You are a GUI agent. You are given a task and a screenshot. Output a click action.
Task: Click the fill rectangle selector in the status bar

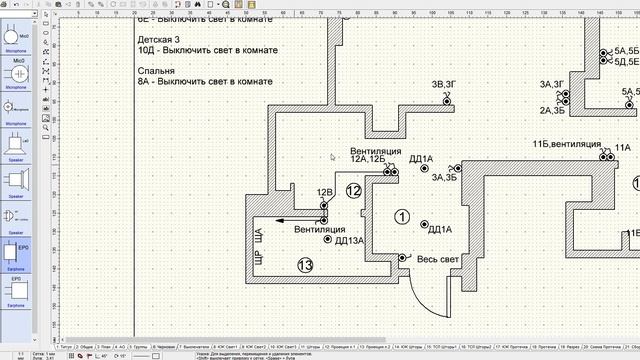click(x=156, y=356)
